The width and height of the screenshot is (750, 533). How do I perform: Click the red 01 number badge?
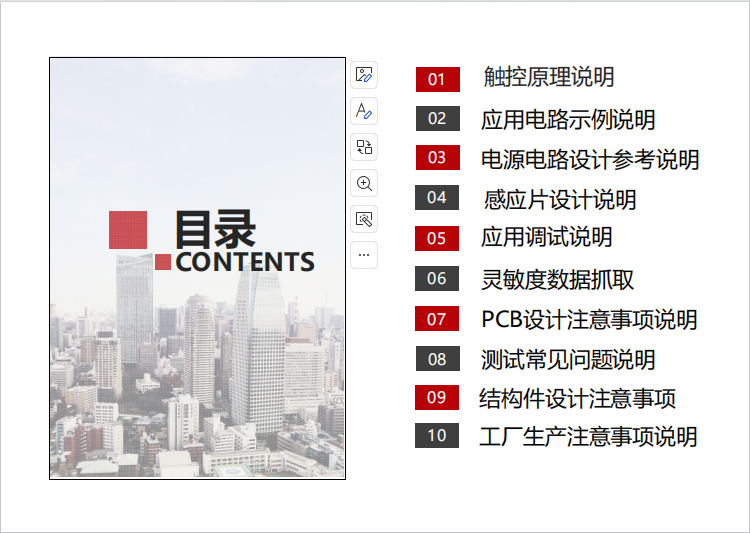(437, 79)
